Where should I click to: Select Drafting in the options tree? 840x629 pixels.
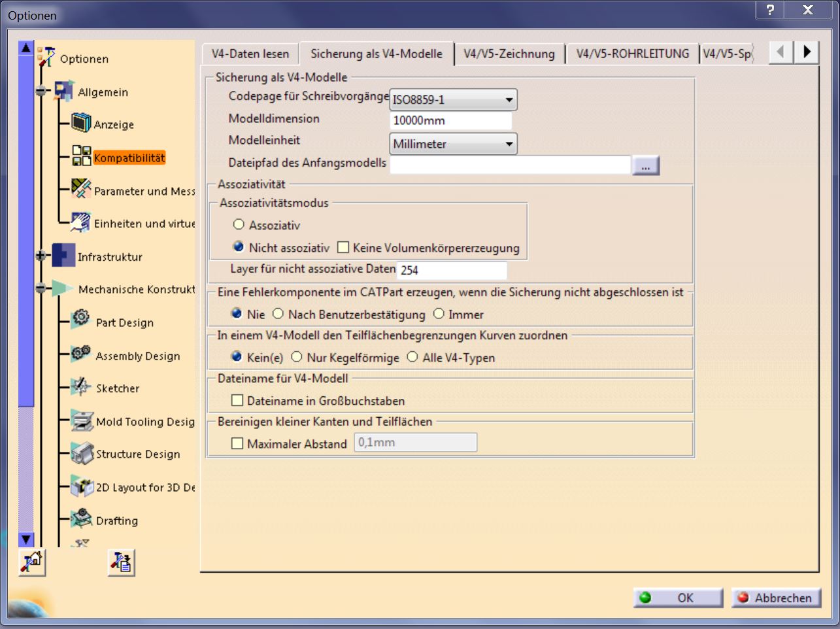pyautogui.click(x=117, y=520)
